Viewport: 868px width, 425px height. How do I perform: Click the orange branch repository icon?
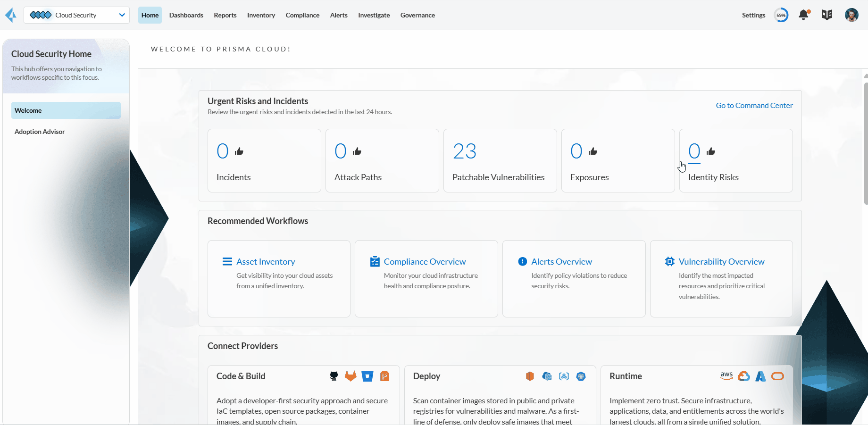(x=385, y=376)
